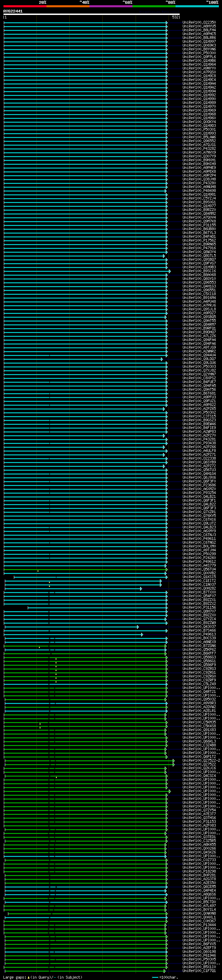Screen dimensions: 222x980
Task: Click the alignment bar for UniRef100_Q27522-2
Action: [89, 761]
